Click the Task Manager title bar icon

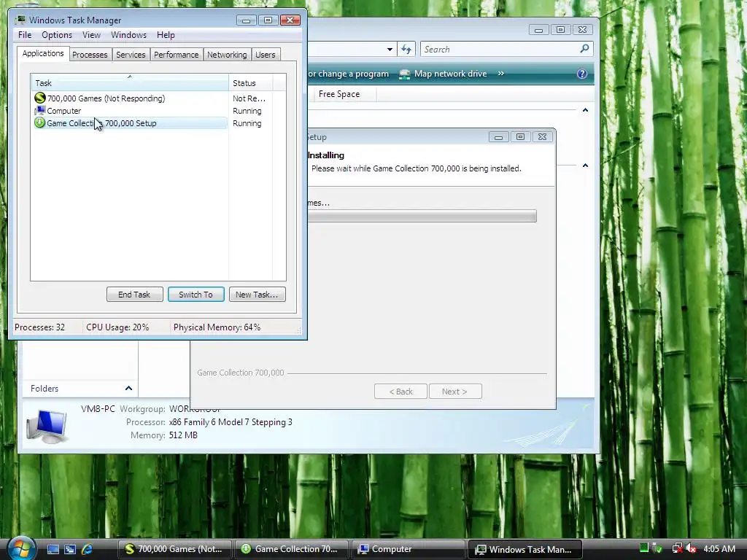coord(20,20)
